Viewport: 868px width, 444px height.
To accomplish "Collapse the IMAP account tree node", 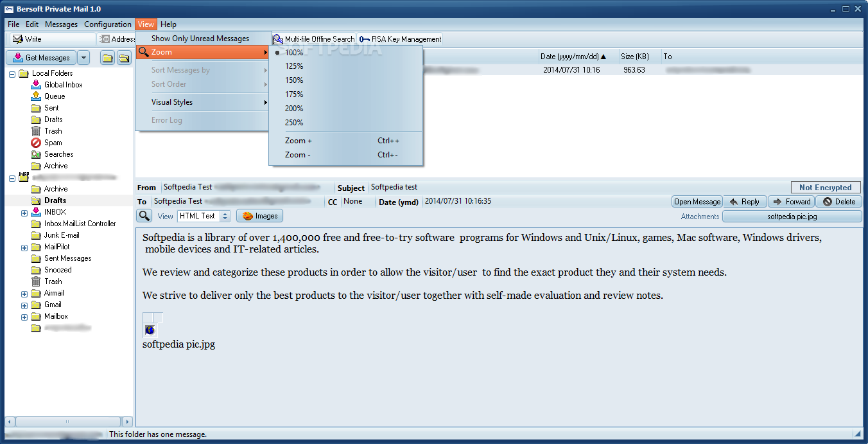I will [x=12, y=177].
